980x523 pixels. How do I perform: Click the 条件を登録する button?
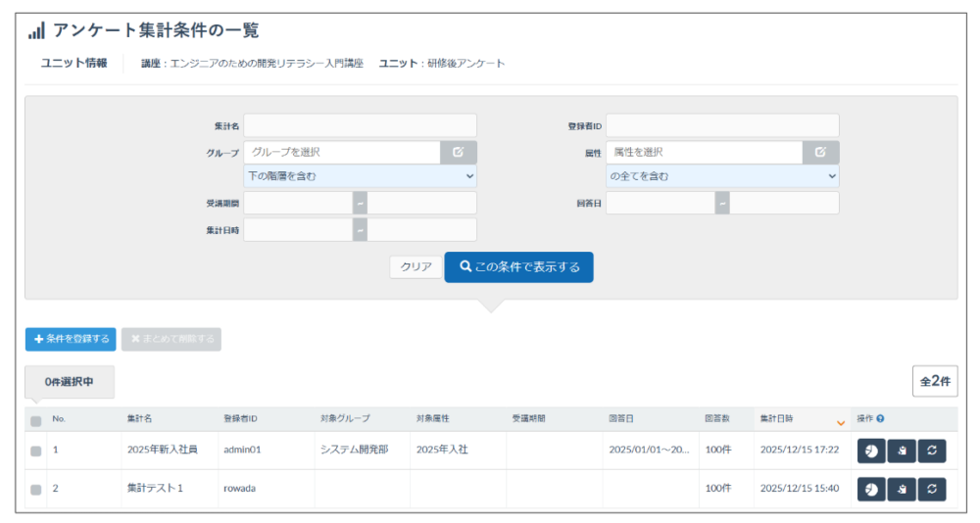click(x=71, y=339)
